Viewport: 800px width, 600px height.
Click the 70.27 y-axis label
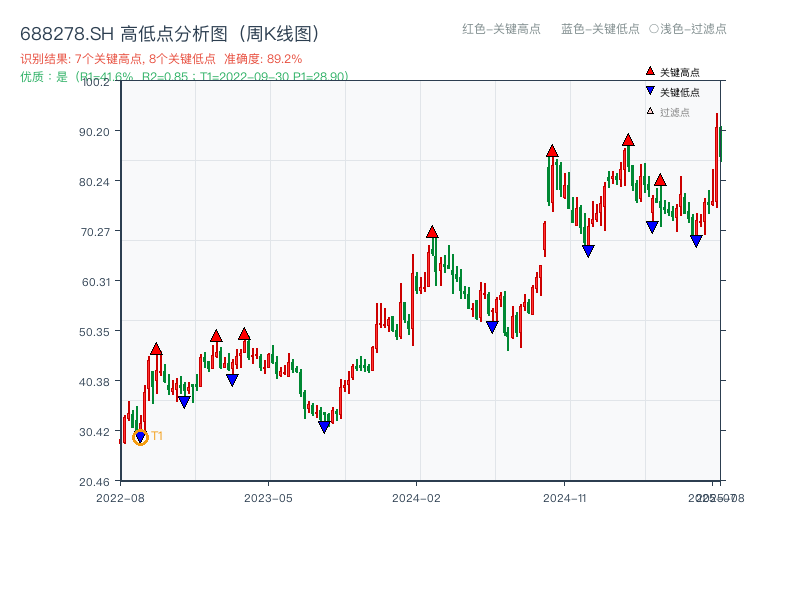[x=95, y=232]
